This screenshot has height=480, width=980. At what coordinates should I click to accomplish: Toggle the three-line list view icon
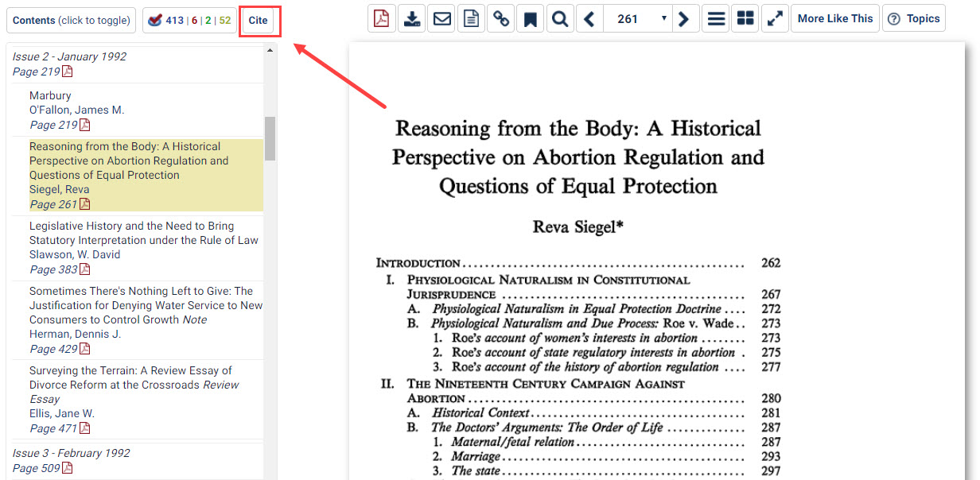(x=717, y=19)
